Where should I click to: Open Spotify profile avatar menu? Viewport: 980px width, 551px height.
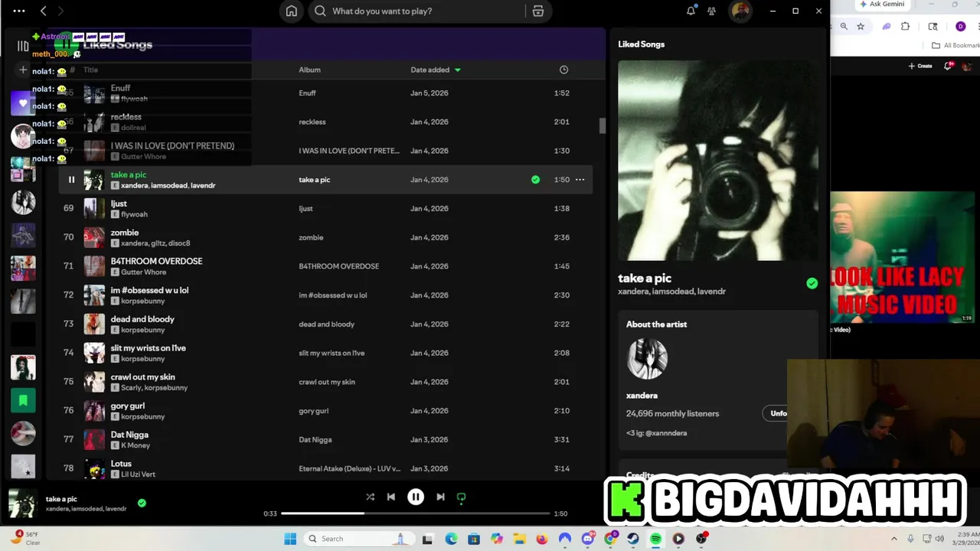[740, 11]
